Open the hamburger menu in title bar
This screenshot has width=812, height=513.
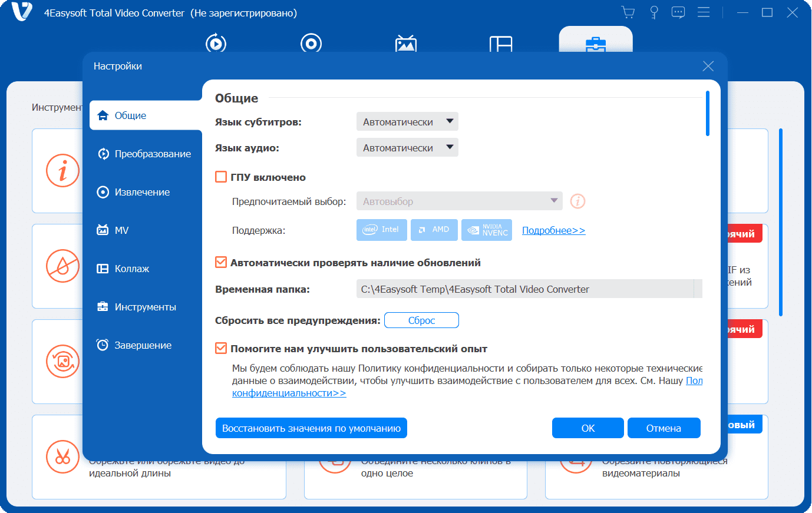coord(704,12)
